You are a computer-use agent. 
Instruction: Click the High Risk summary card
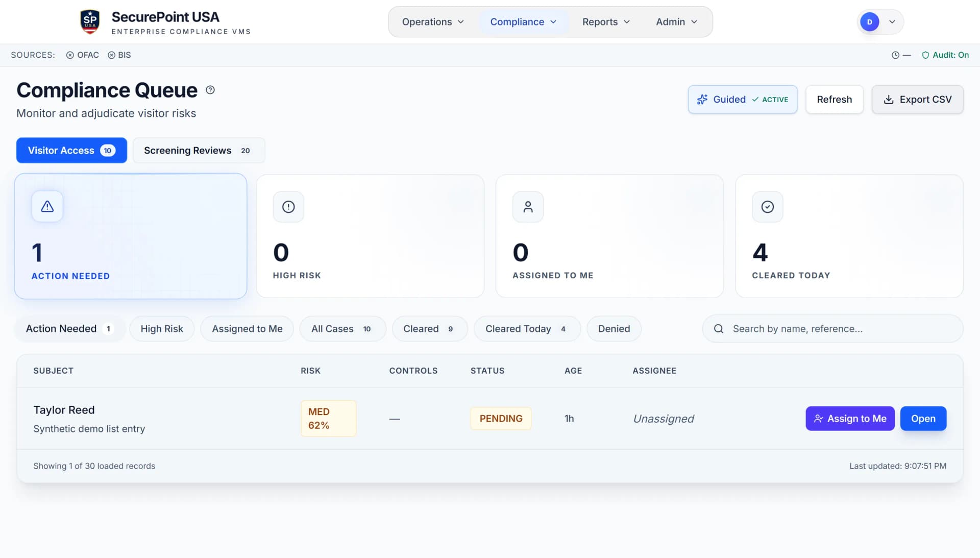point(370,236)
